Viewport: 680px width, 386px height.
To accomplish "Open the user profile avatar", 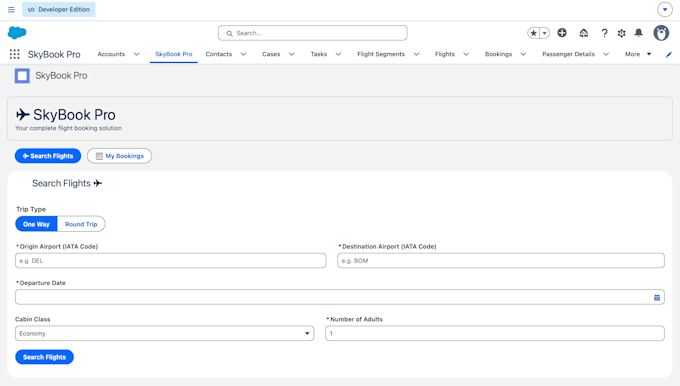I will [x=661, y=33].
